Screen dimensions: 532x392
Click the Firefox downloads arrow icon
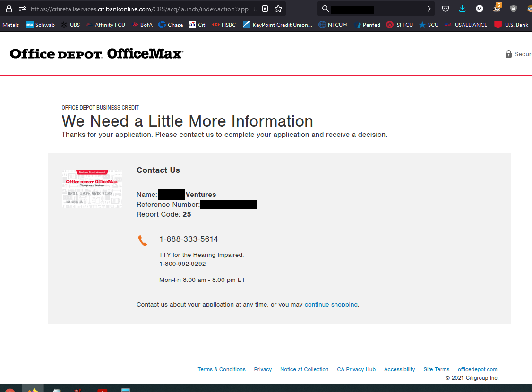click(463, 9)
